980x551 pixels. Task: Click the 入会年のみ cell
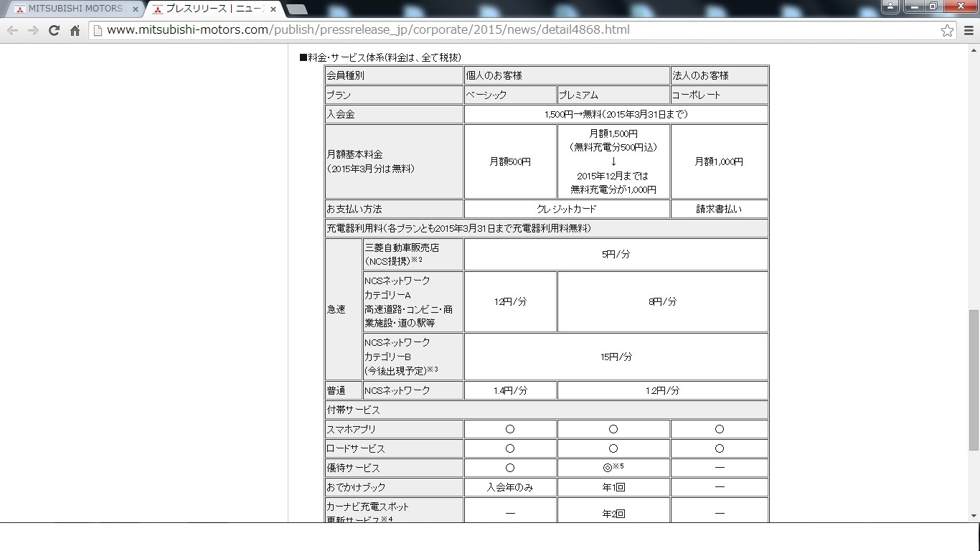coord(510,487)
